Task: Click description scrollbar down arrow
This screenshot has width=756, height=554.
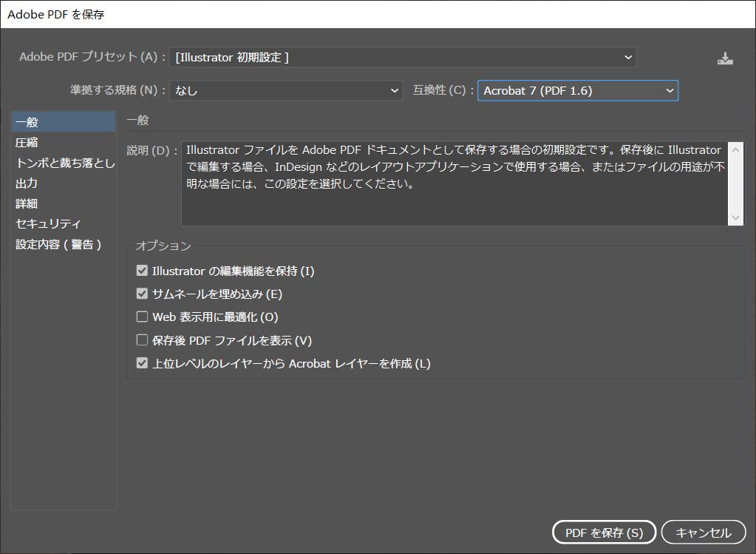Action: (735, 217)
